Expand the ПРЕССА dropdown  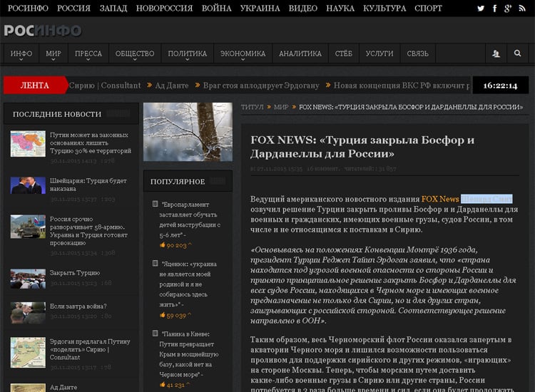pos(88,54)
